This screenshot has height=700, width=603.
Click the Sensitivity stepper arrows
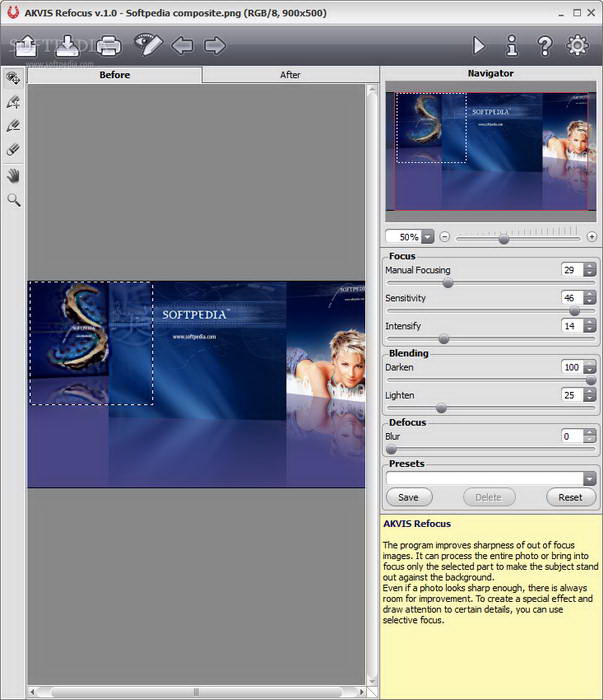(x=590, y=298)
